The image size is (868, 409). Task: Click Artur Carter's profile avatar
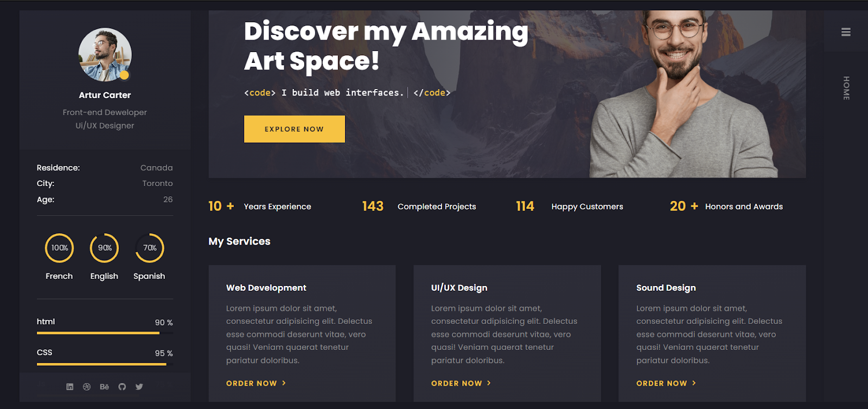(105, 55)
